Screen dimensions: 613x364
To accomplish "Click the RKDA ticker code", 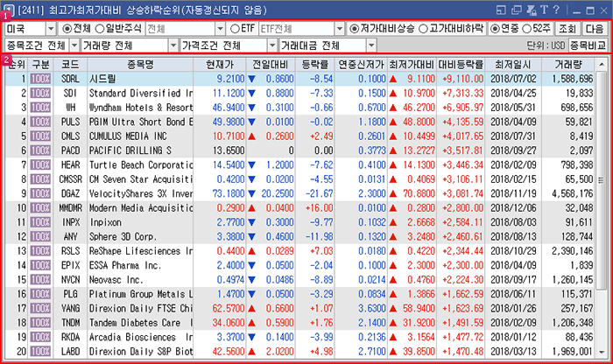I will pos(70,338).
